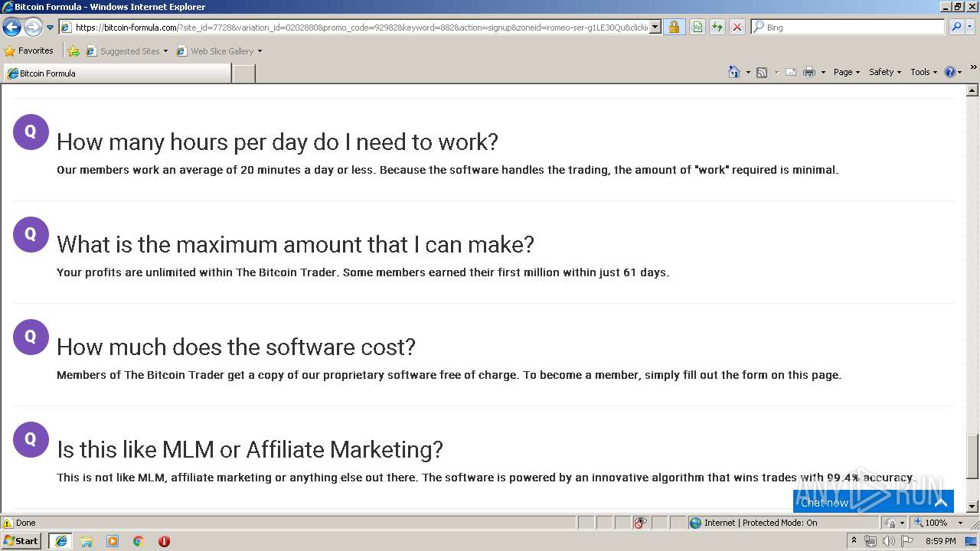Show hidden system tray icons
This screenshot has height=551, width=980.
[854, 541]
